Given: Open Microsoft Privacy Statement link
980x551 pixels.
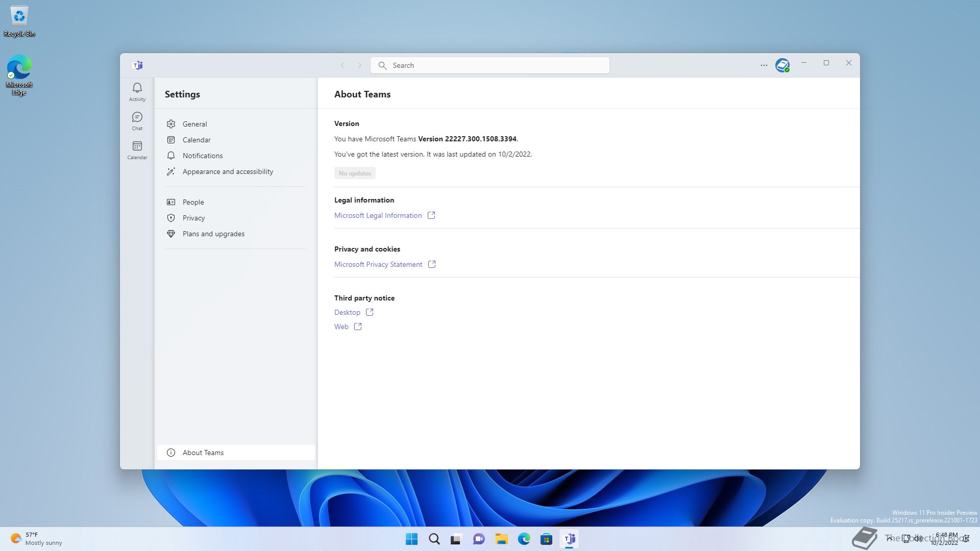Looking at the screenshot, I should click(x=378, y=264).
